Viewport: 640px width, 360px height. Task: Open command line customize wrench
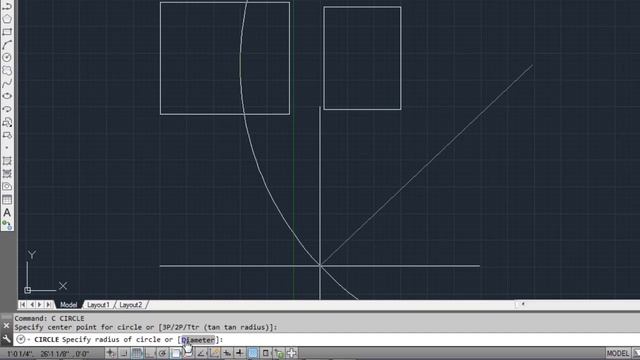pos(6,339)
